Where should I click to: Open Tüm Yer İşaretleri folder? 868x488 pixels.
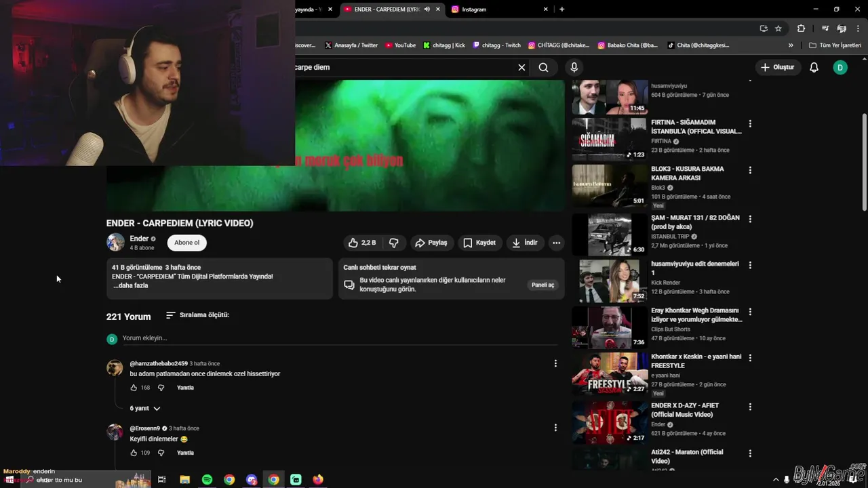[835, 45]
